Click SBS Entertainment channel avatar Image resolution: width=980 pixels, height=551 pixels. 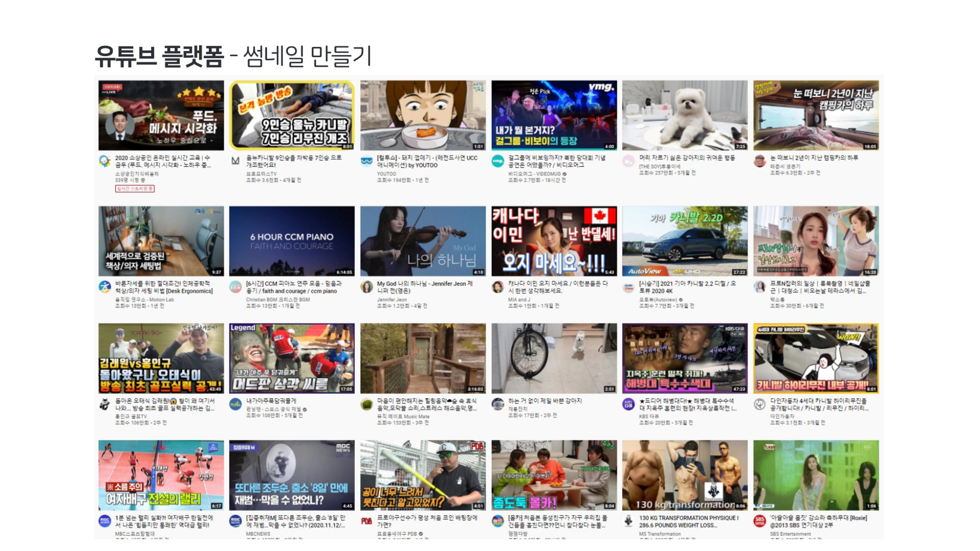point(759,521)
